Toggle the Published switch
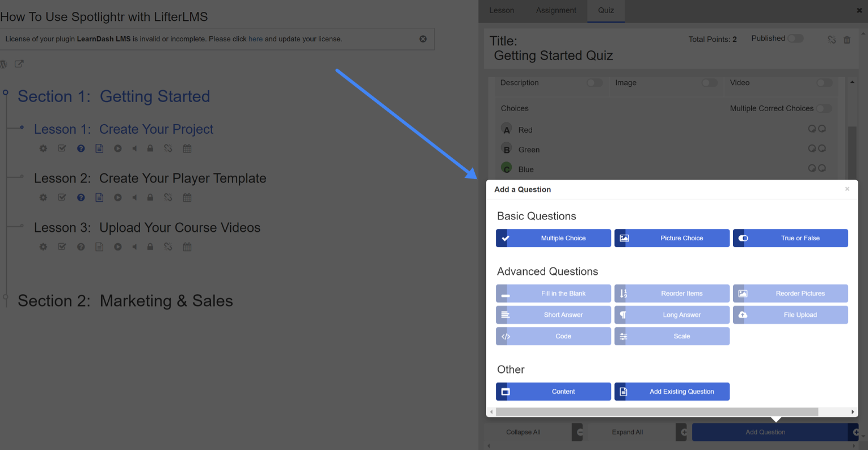 (795, 39)
